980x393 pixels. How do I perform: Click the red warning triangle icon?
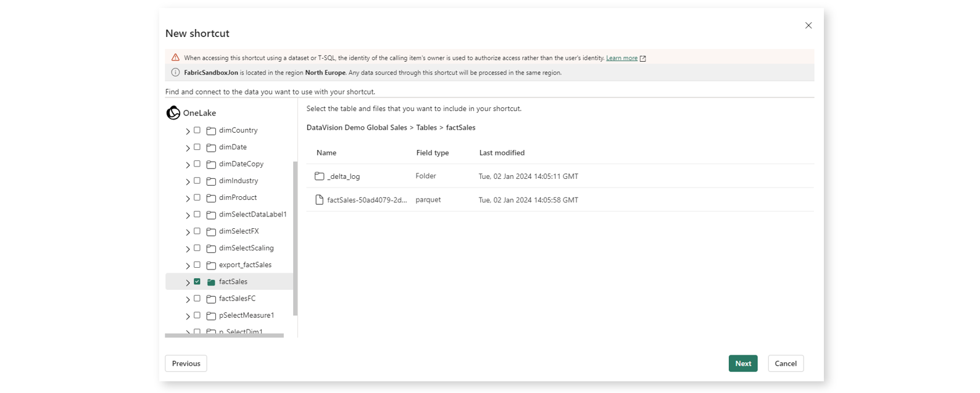coord(175,57)
